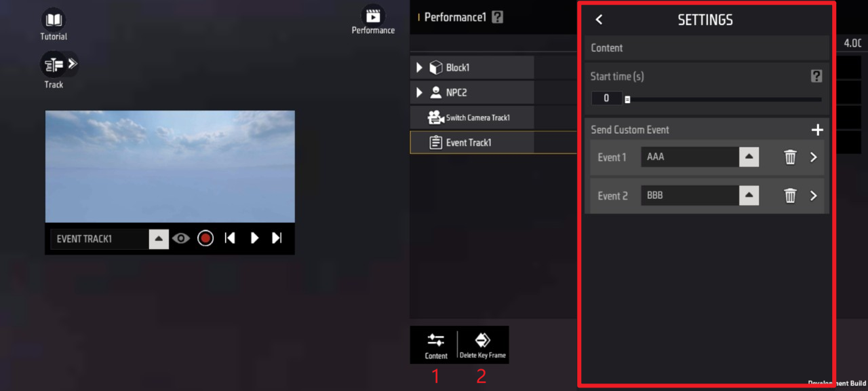
Task: Click help icon next to Performance1
Action: coord(498,18)
